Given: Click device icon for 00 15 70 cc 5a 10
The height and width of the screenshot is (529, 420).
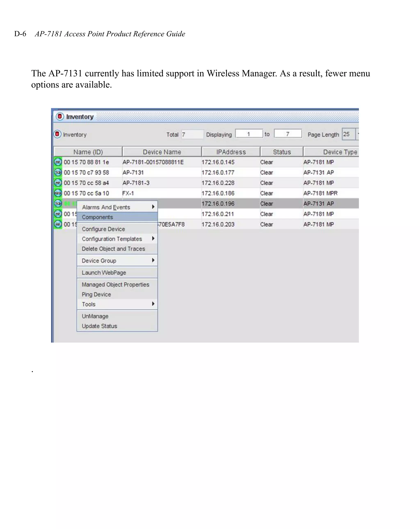Looking at the screenshot, I should click(x=58, y=193).
